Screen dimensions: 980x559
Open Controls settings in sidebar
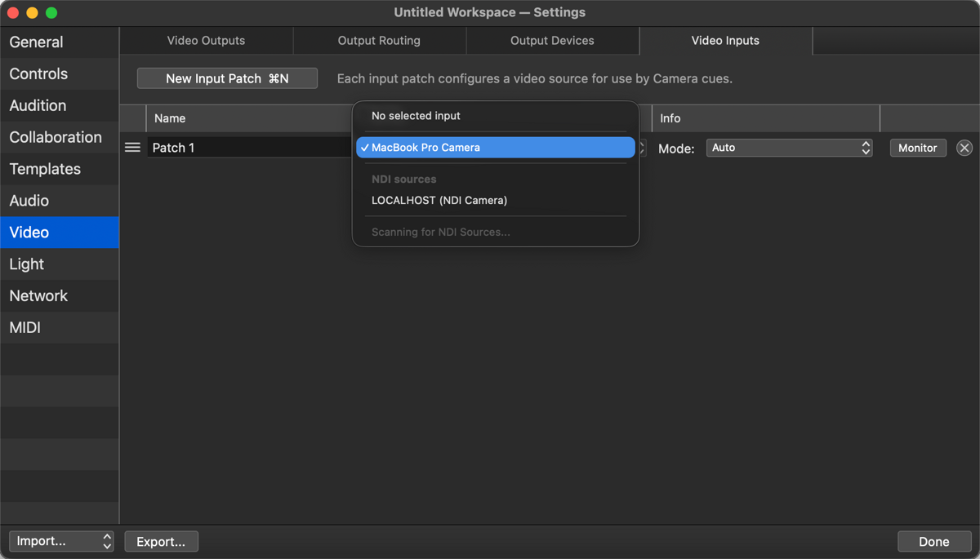pyautogui.click(x=60, y=73)
